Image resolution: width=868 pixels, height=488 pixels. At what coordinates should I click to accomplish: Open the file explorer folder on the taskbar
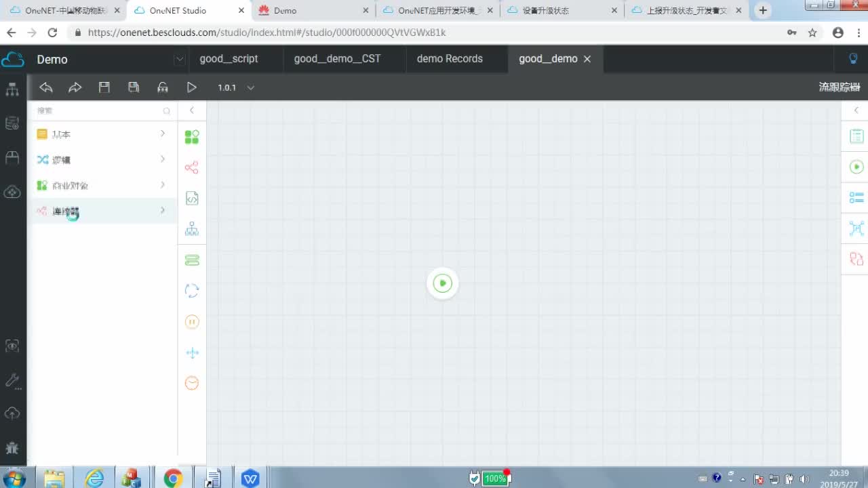(x=54, y=479)
